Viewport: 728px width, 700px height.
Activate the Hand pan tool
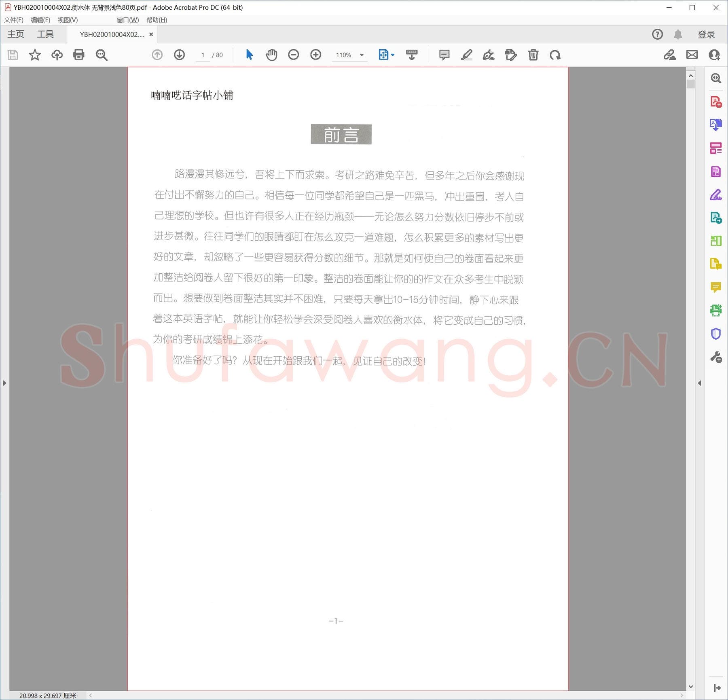pos(271,55)
